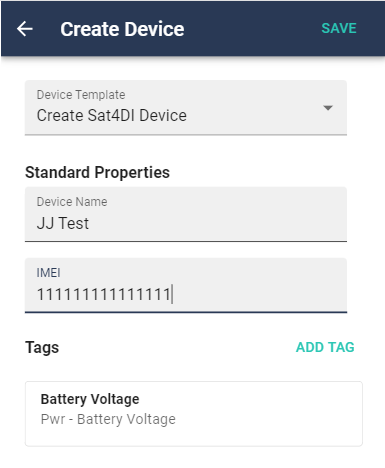Click ADD TAG link
The image size is (385, 468).
325,347
